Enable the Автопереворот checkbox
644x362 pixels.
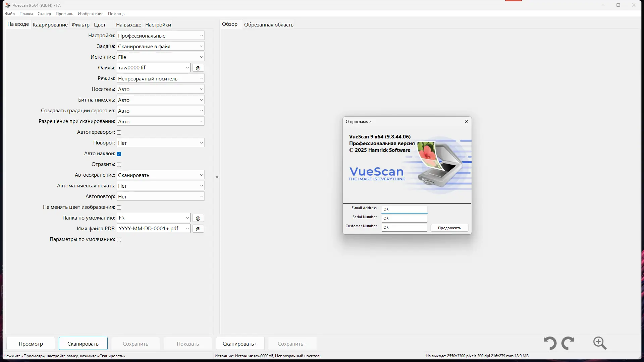pyautogui.click(x=119, y=132)
